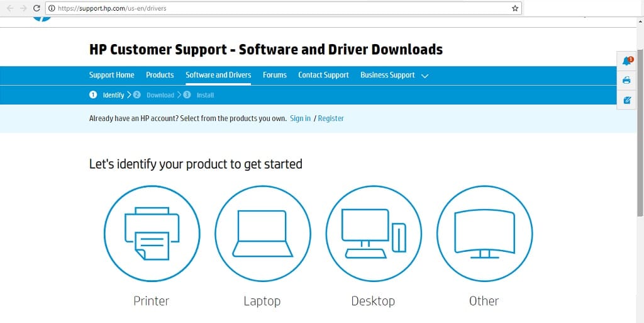Open the feedback edit icon
Image resolution: width=644 pixels, height=323 pixels.
pos(627,100)
